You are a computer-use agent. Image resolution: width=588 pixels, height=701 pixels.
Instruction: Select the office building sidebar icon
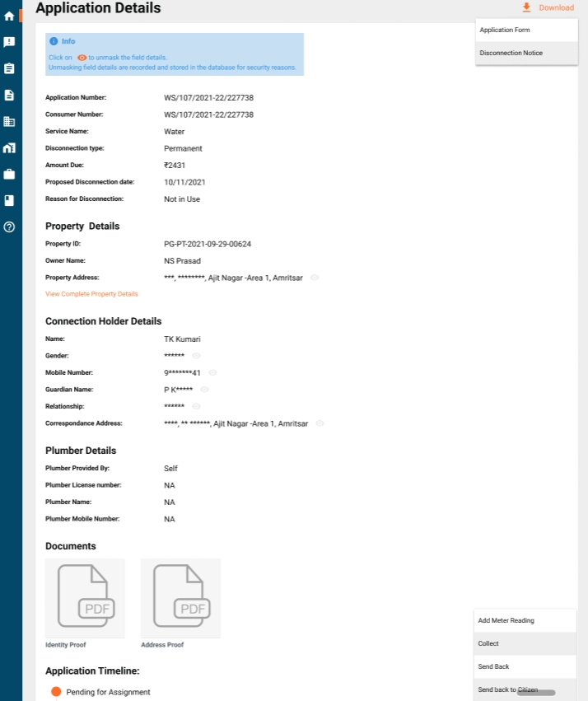click(9, 121)
